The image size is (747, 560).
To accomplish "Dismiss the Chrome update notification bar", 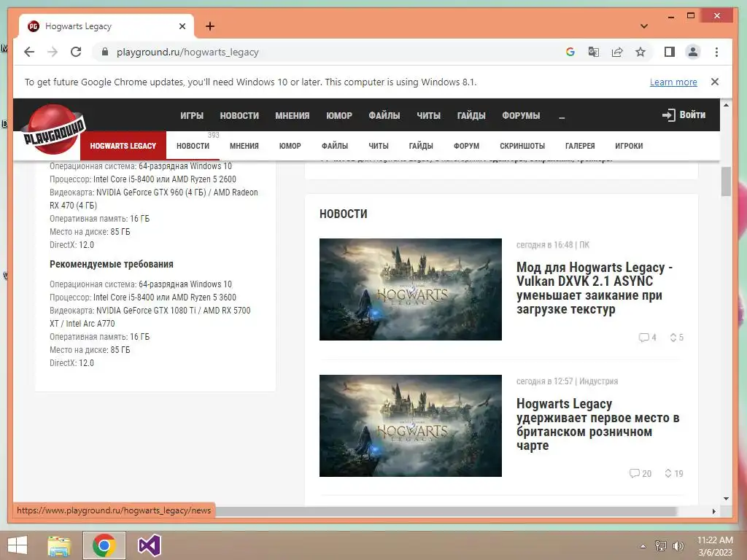I will pos(715,82).
